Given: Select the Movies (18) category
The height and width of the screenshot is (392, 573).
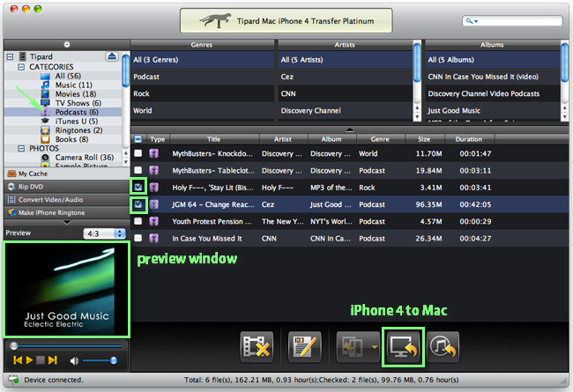Looking at the screenshot, I should 76,94.
